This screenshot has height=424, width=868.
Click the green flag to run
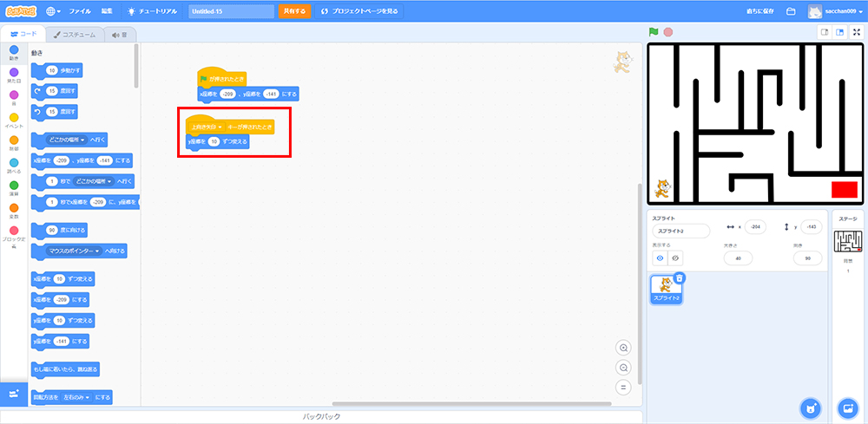(x=654, y=32)
